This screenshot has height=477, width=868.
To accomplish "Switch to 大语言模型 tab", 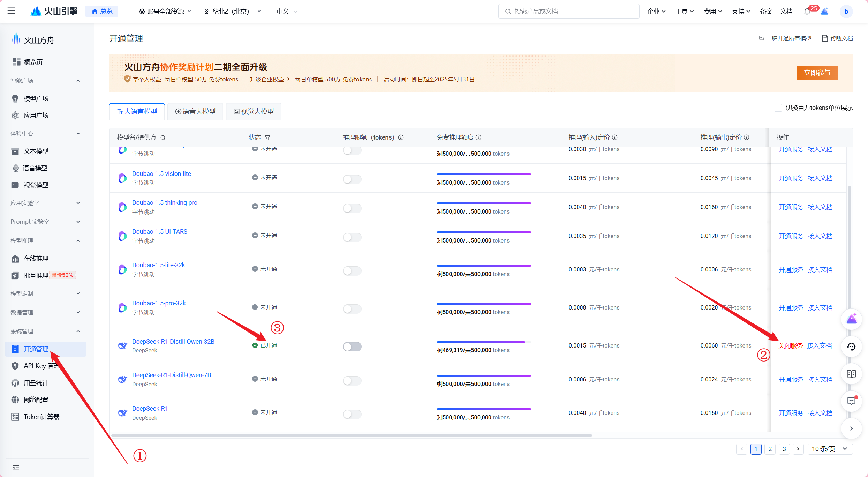I will [x=137, y=111].
